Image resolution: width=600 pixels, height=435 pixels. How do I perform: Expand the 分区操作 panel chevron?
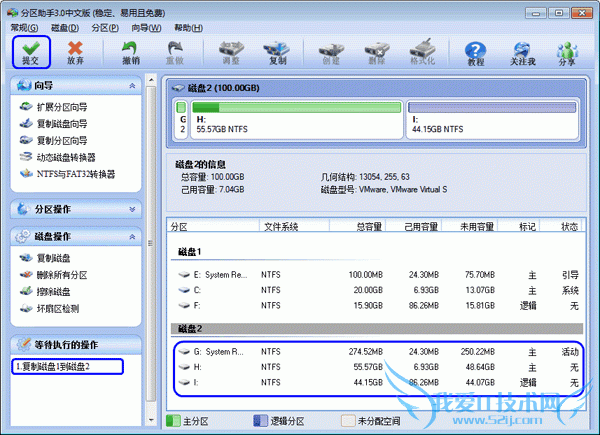tap(132, 209)
